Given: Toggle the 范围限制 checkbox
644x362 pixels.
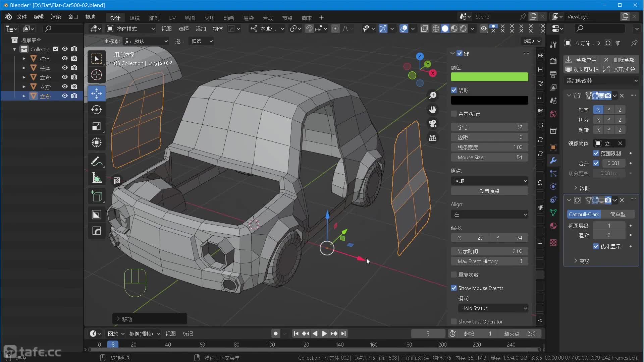Looking at the screenshot, I should pyautogui.click(x=596, y=153).
